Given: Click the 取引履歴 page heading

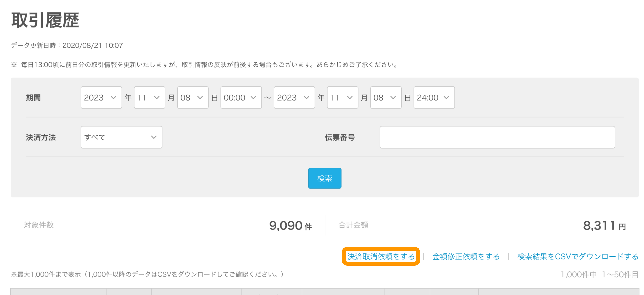Looking at the screenshot, I should tap(45, 20).
